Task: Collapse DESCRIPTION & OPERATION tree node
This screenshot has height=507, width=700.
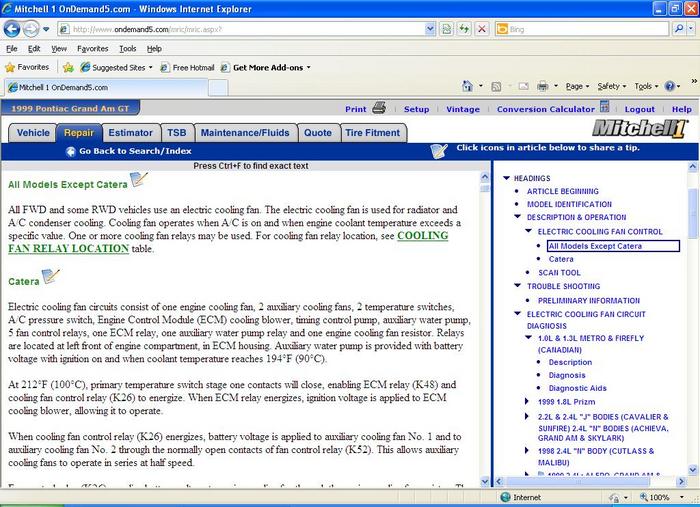Action: (517, 217)
